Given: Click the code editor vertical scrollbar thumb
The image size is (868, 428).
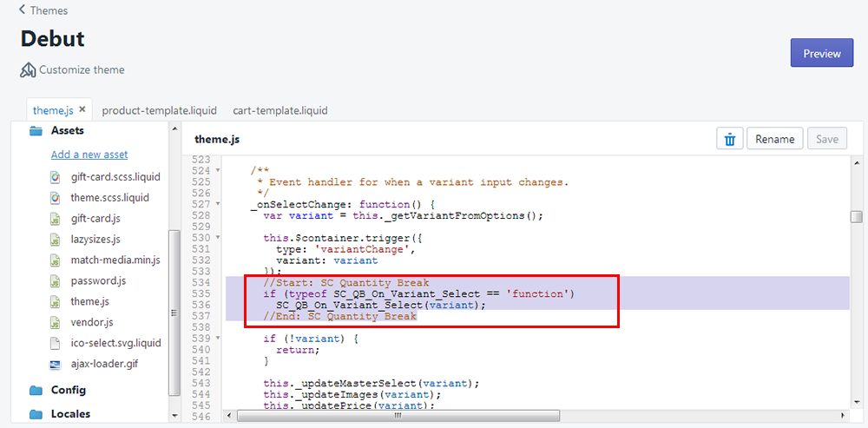Looking at the screenshot, I should (856, 217).
